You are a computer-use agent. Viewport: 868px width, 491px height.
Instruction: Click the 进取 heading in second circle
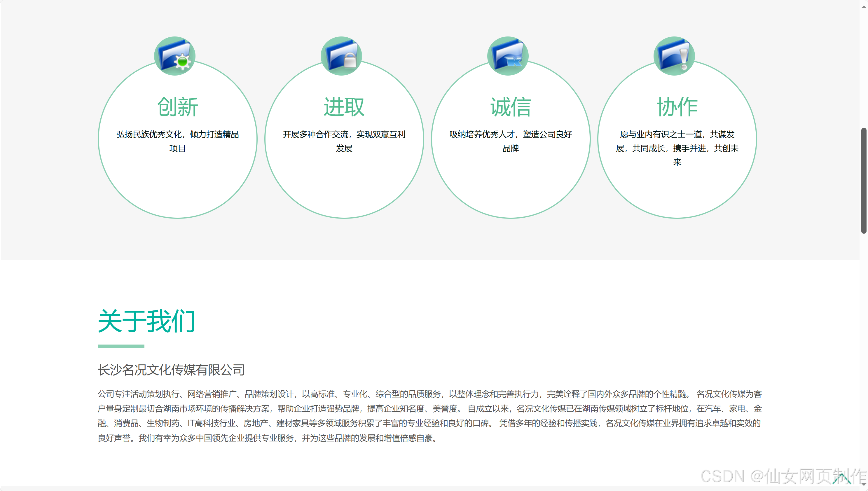click(344, 107)
